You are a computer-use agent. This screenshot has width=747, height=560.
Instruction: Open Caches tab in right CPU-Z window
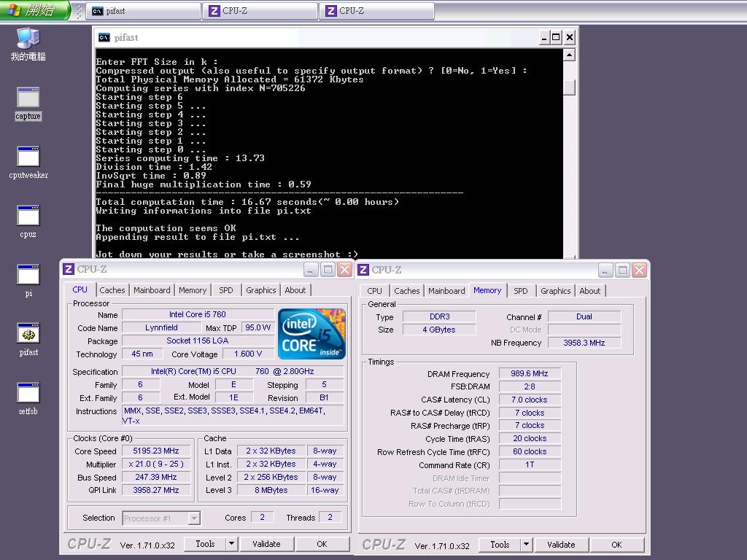click(407, 290)
